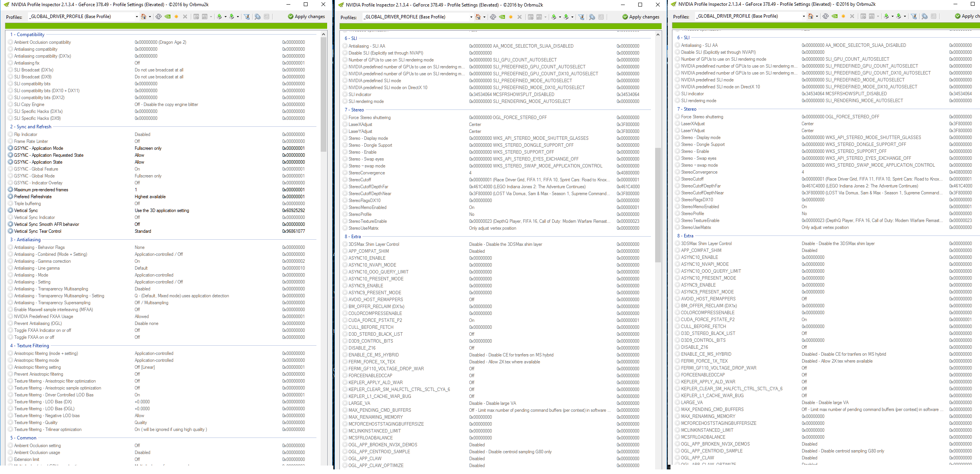Select the 'Frame Rate Limiter' setting row
980x474 pixels.
pos(161,141)
